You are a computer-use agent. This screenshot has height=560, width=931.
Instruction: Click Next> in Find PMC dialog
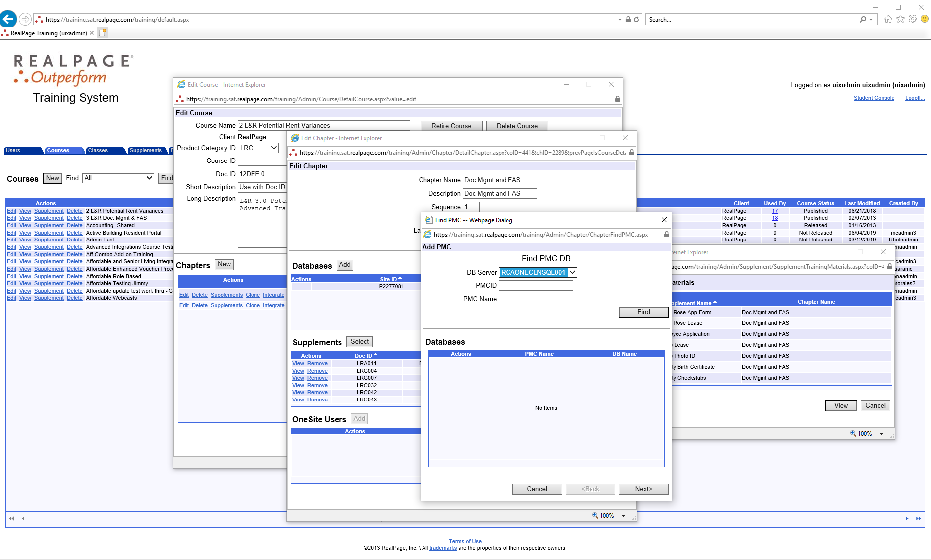pyautogui.click(x=643, y=489)
